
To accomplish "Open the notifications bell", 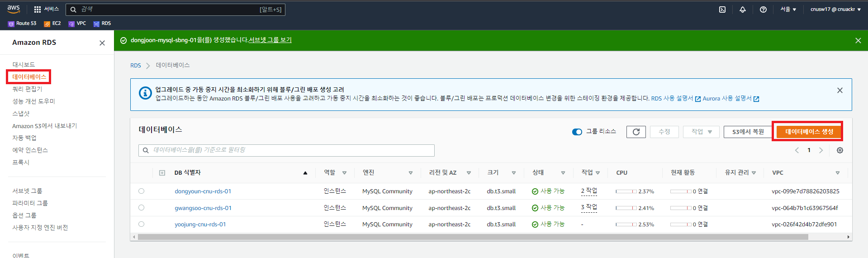I will click(743, 10).
